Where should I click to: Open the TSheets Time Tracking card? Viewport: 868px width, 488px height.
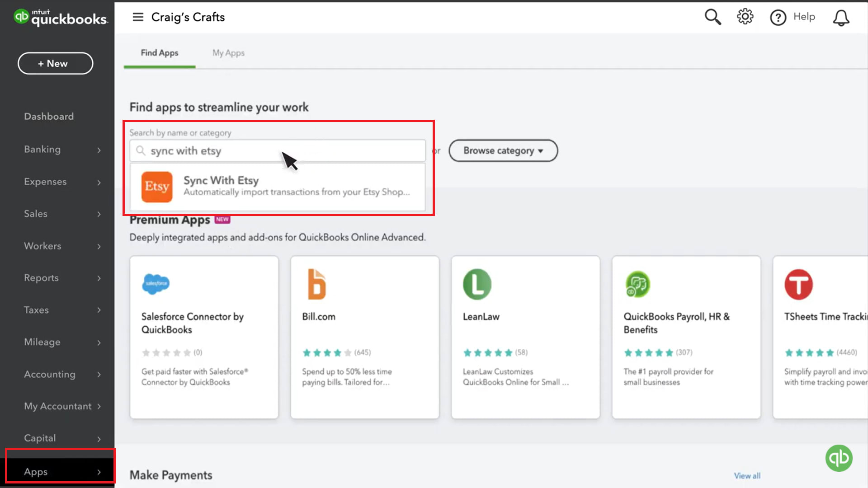(x=821, y=337)
